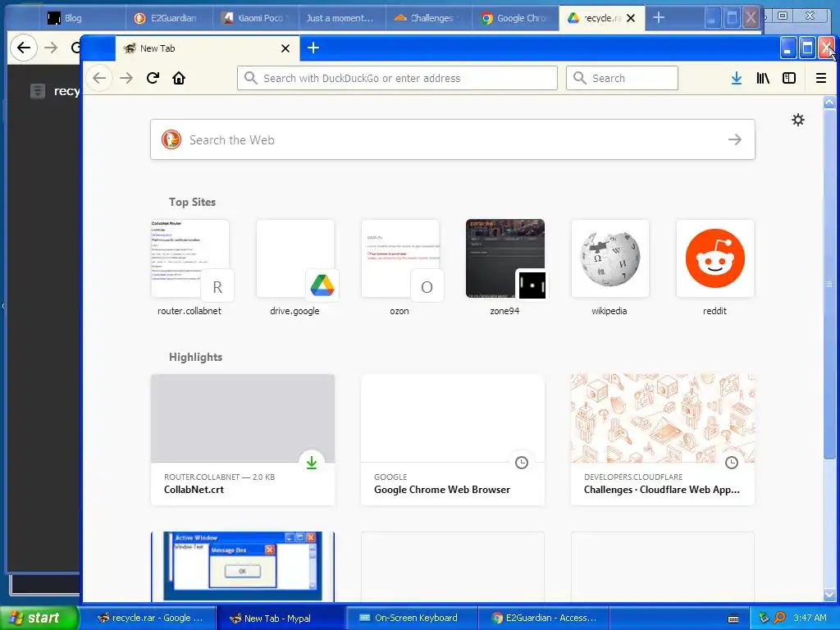Screen dimensions: 840x630
Task: Switch to E2Guardian tab in Chrome
Action: 169,18
